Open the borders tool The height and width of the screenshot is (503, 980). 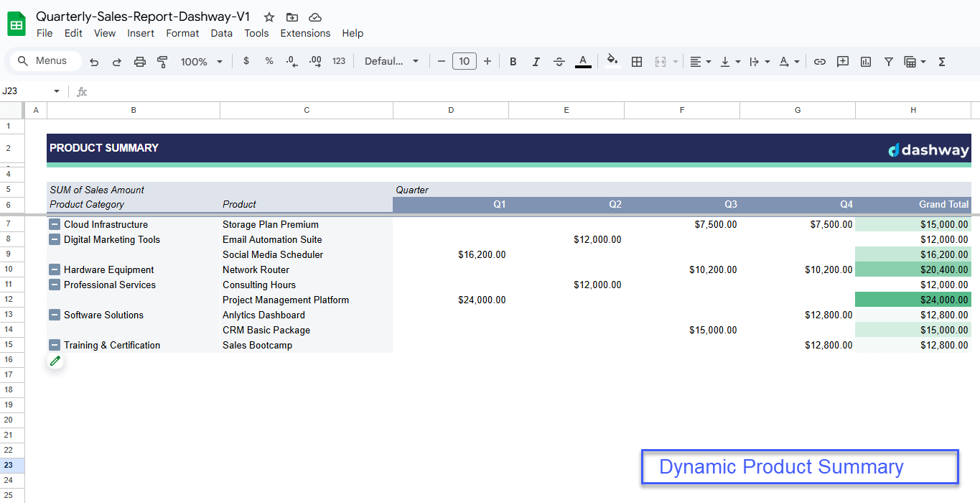coord(637,62)
